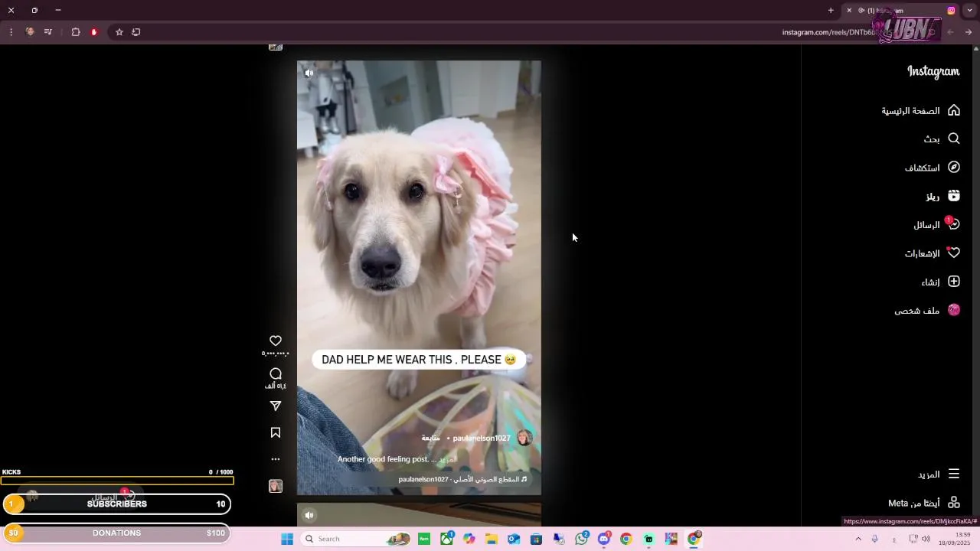
Task: Mute the dog reel audio
Action: (x=309, y=73)
